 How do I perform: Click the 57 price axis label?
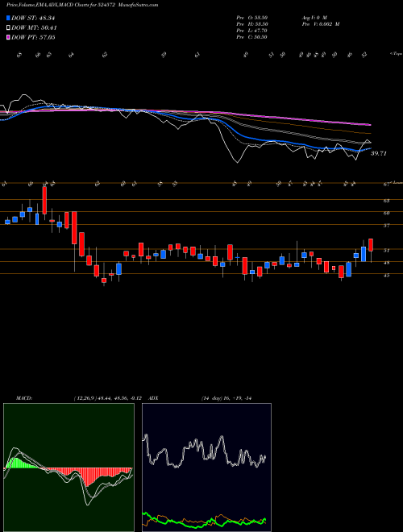click(x=386, y=225)
